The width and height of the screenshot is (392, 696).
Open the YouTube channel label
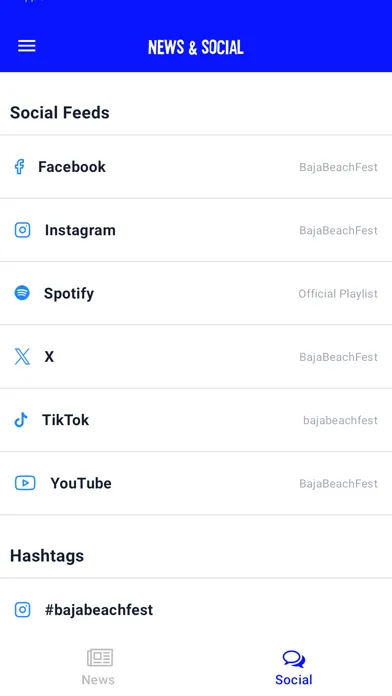[x=81, y=483]
